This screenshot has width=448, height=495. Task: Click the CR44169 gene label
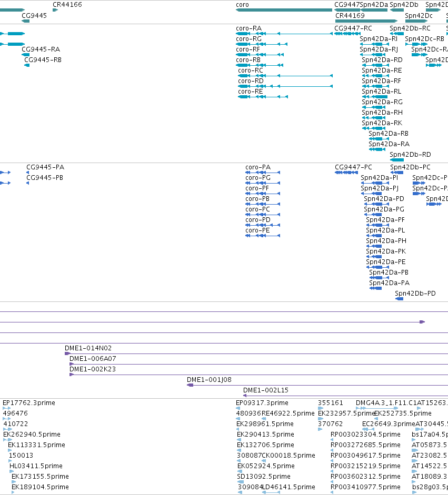(350, 15)
